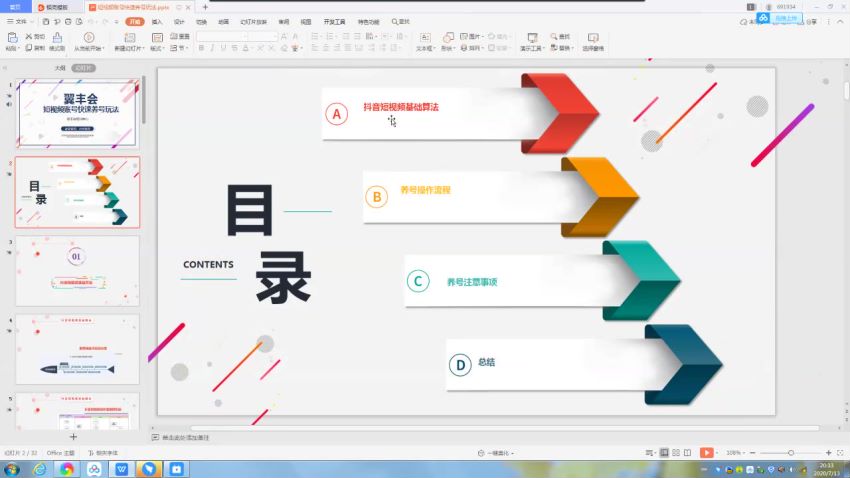Add a new slide with plus below thumbnails

pyautogui.click(x=73, y=437)
